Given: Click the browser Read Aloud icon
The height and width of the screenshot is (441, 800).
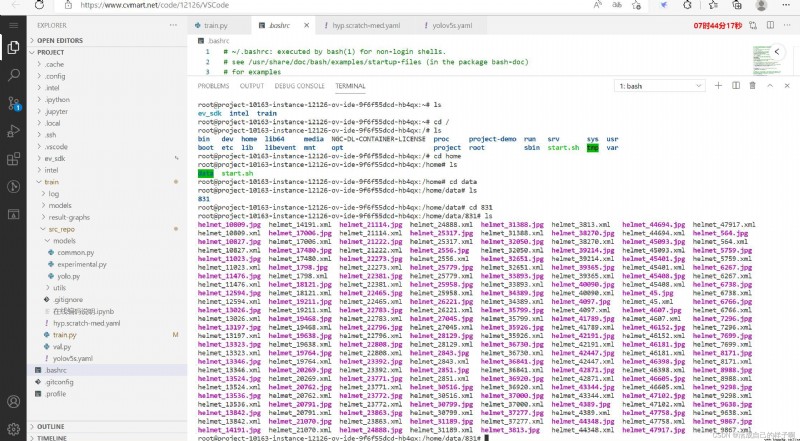Looking at the screenshot, I should [597, 5].
